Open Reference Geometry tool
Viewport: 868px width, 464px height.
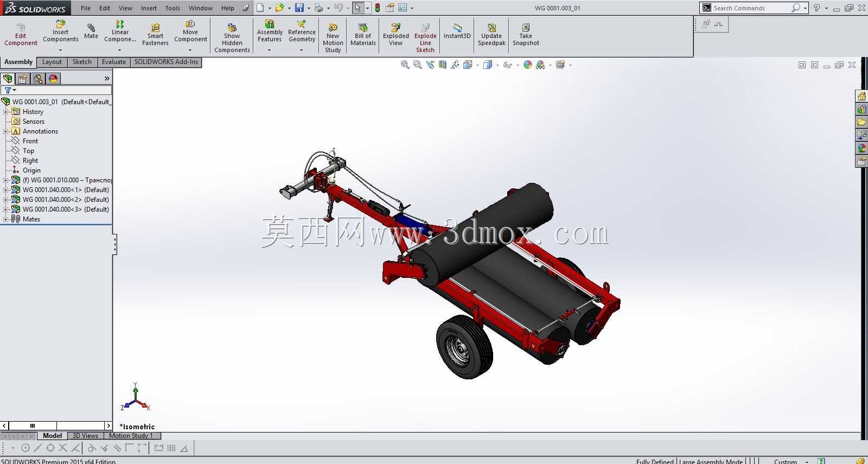pos(302,31)
